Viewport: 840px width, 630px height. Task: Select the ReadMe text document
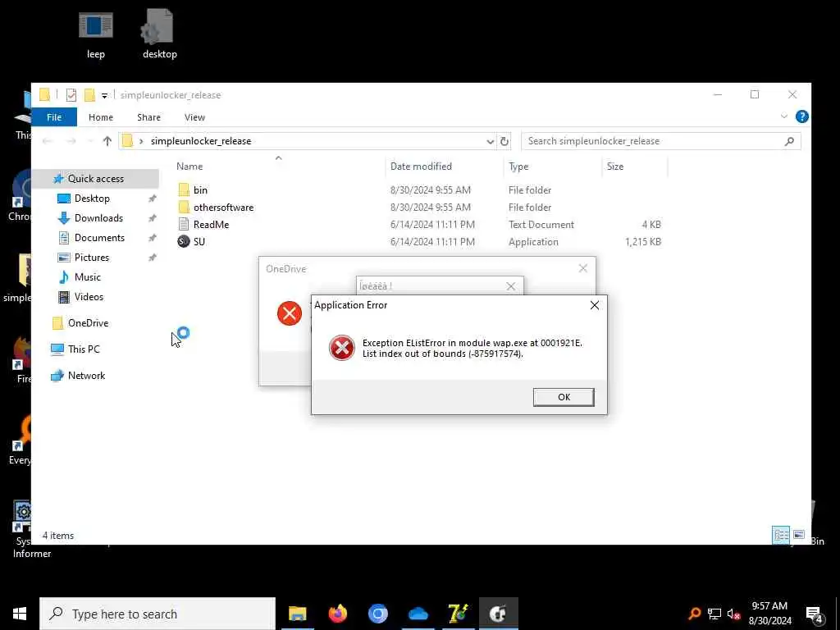211,224
